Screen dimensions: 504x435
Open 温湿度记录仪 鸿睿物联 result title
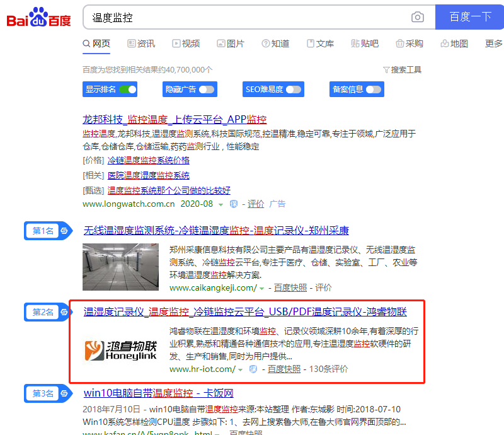245,312
